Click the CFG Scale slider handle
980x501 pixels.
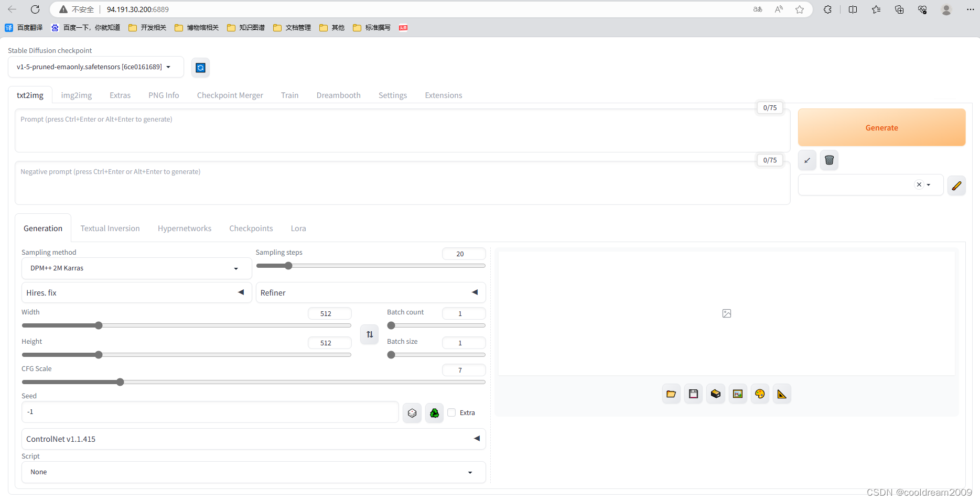[x=120, y=382]
